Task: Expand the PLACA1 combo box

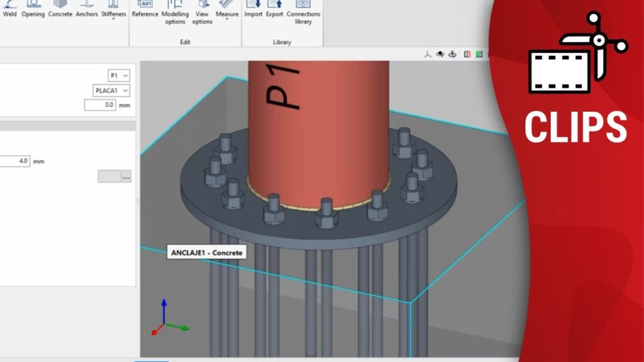Action: 111,90
